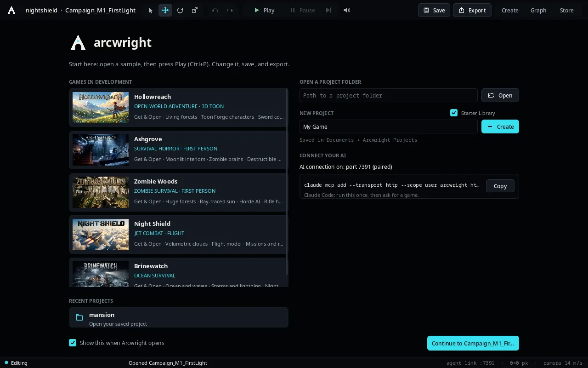This screenshot has height=368, width=588.
Task: Open the Night Shield sample title
Action: click(152, 224)
